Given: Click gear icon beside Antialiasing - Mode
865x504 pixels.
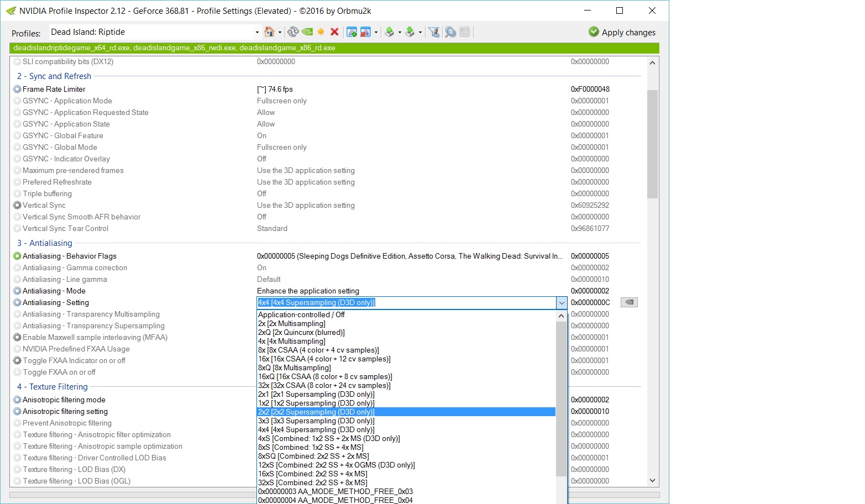Looking at the screenshot, I should coord(17,291).
